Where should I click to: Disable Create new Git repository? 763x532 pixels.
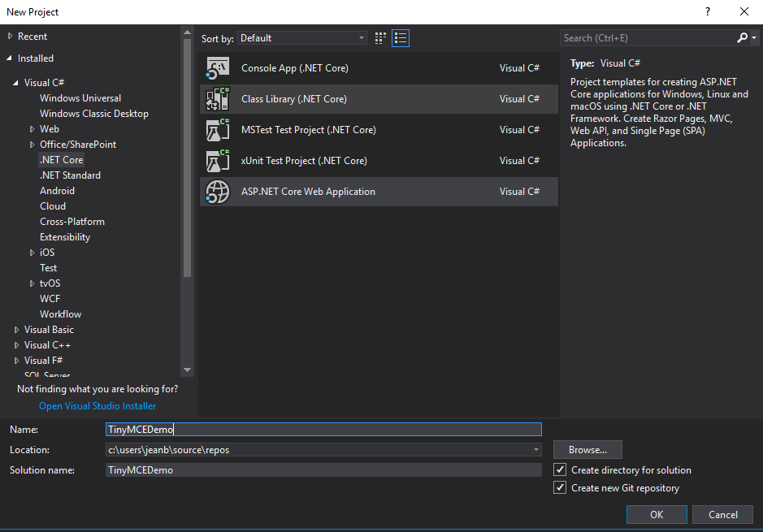[560, 487]
